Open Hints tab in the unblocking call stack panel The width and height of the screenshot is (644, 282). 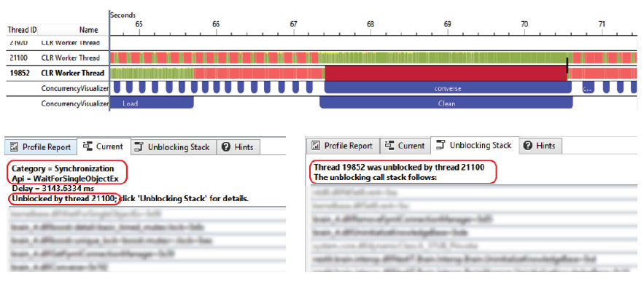pos(540,146)
